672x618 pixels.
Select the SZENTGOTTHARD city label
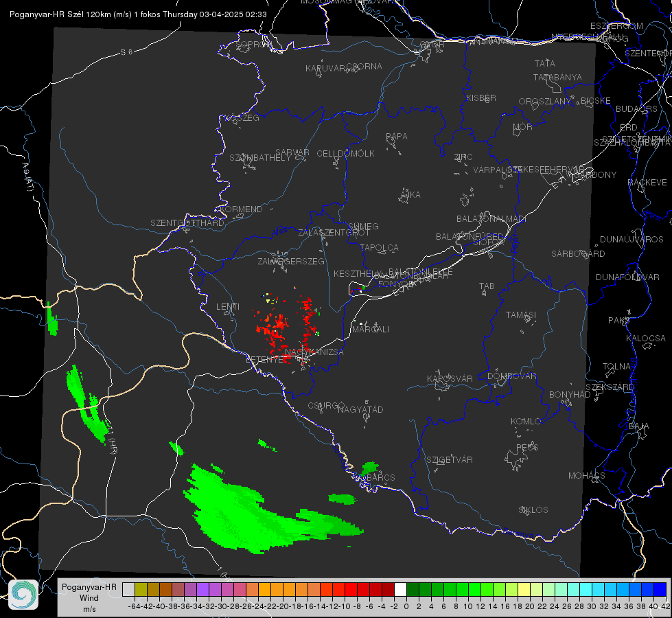(x=187, y=223)
